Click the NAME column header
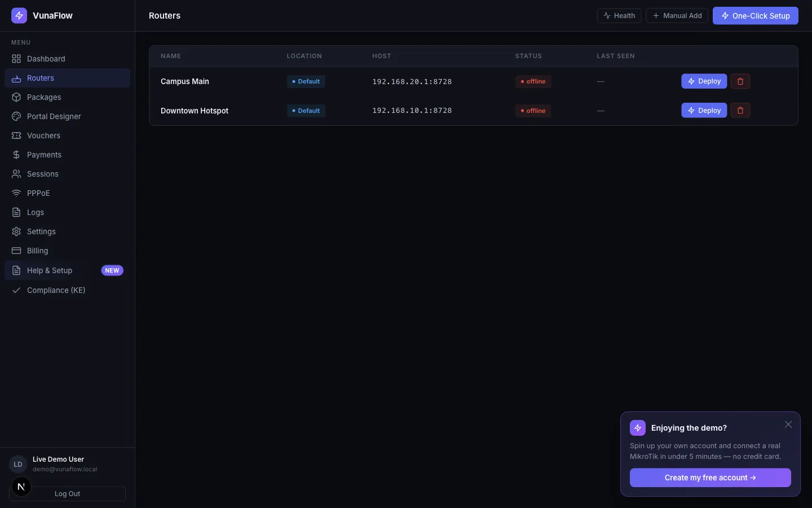 click(x=171, y=56)
